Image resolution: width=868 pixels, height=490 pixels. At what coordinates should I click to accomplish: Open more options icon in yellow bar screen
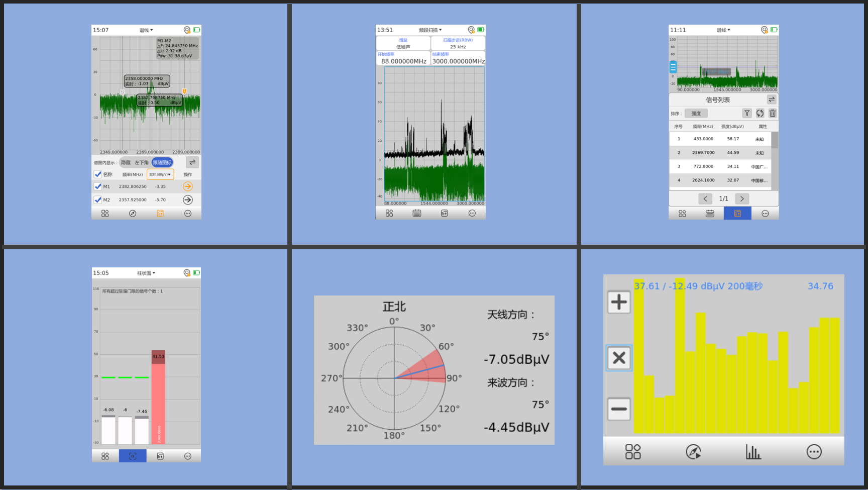pyautogui.click(x=814, y=452)
